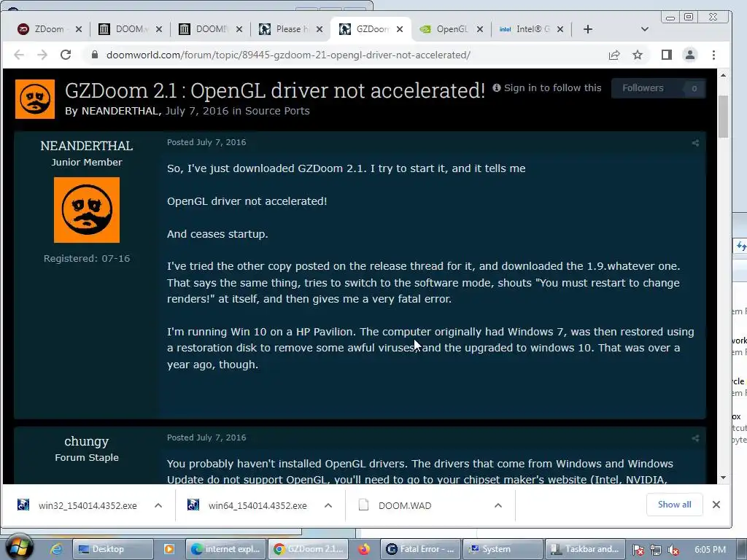Click chungy post's 'Posted July 7, 2016' timestamp
This screenshot has width=747, height=560.
coord(206,437)
